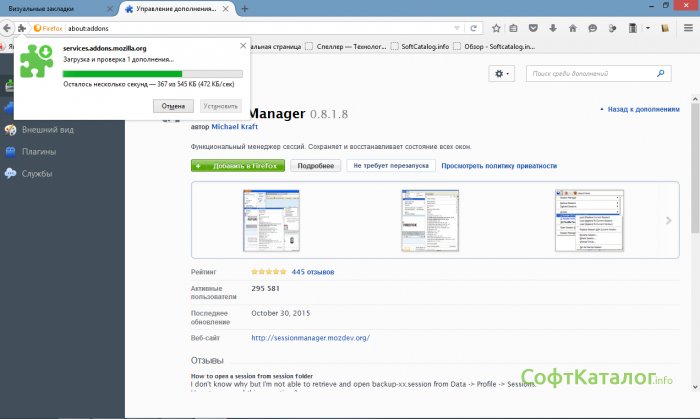Screen dimensions: 700x419
Task: Open the Плагины sidebar category
Action: [x=38, y=151]
